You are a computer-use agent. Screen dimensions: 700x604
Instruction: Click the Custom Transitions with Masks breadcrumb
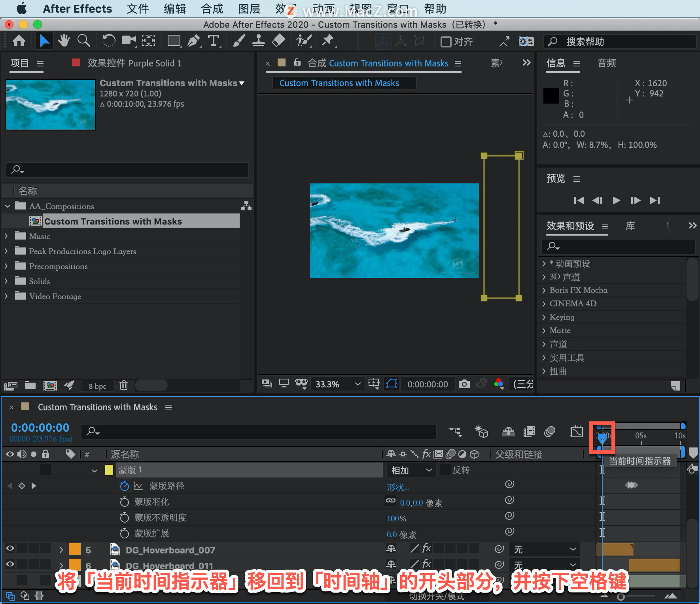coord(339,83)
